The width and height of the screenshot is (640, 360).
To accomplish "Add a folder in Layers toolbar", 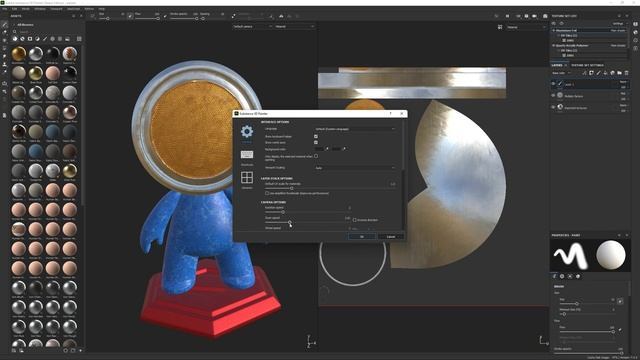I will 619,73.
